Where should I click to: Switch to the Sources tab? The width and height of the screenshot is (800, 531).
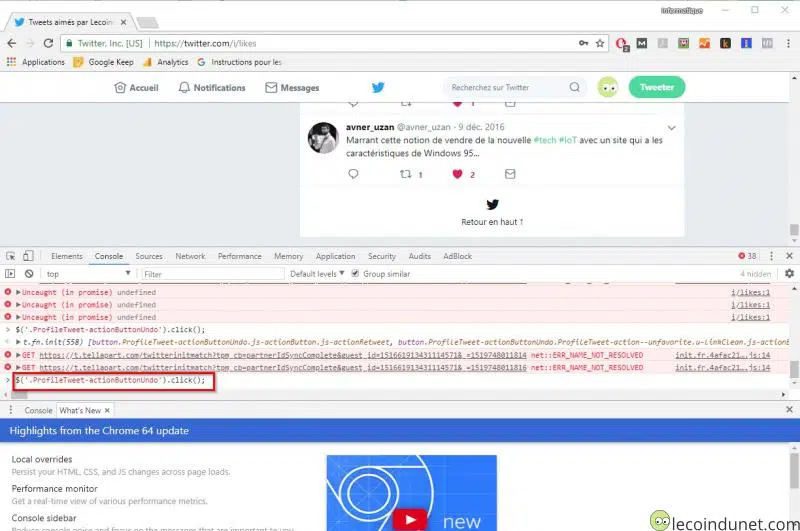pyautogui.click(x=149, y=256)
